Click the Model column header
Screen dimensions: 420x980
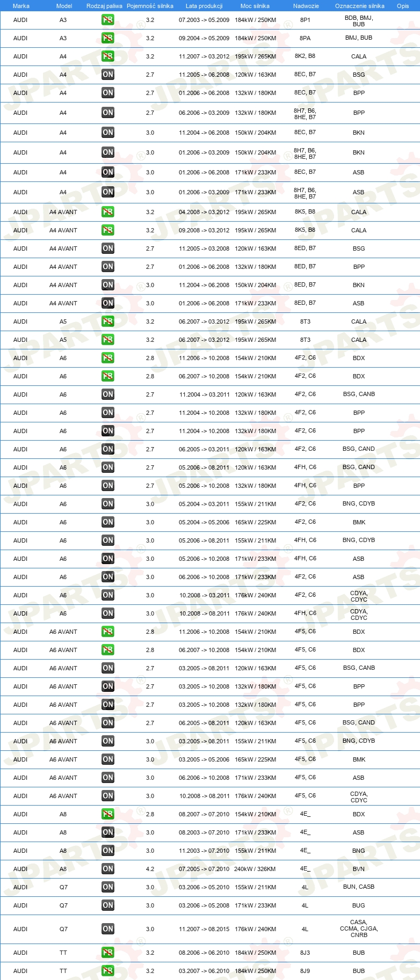pos(64,6)
